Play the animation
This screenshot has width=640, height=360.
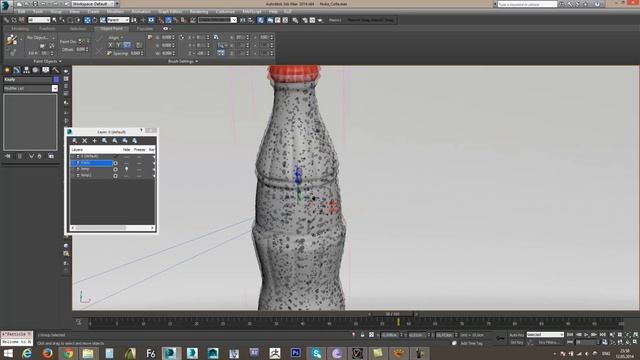587,335
